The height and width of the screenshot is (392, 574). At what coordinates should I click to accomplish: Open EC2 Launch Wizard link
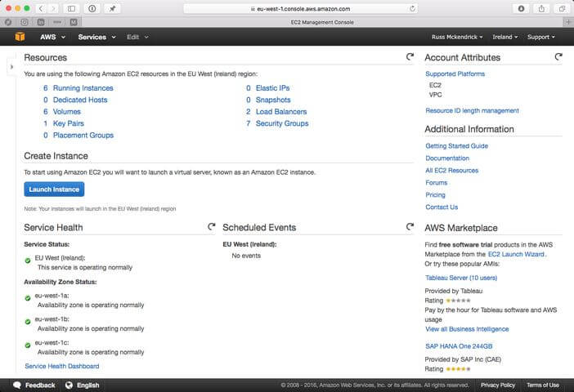click(516, 254)
